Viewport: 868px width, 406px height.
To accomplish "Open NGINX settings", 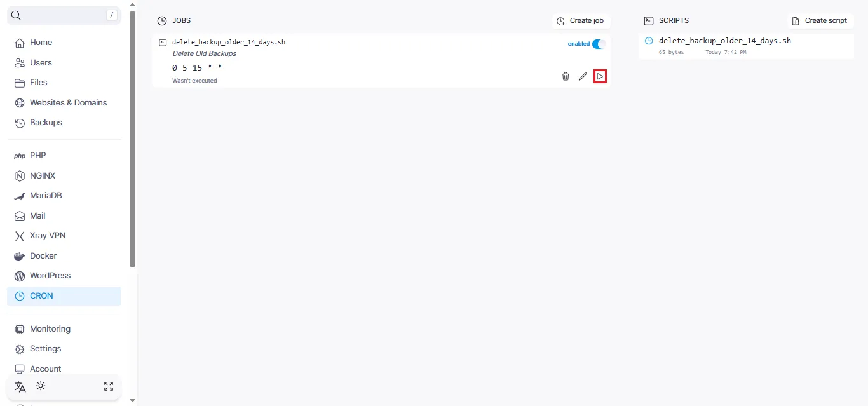I will [x=43, y=175].
